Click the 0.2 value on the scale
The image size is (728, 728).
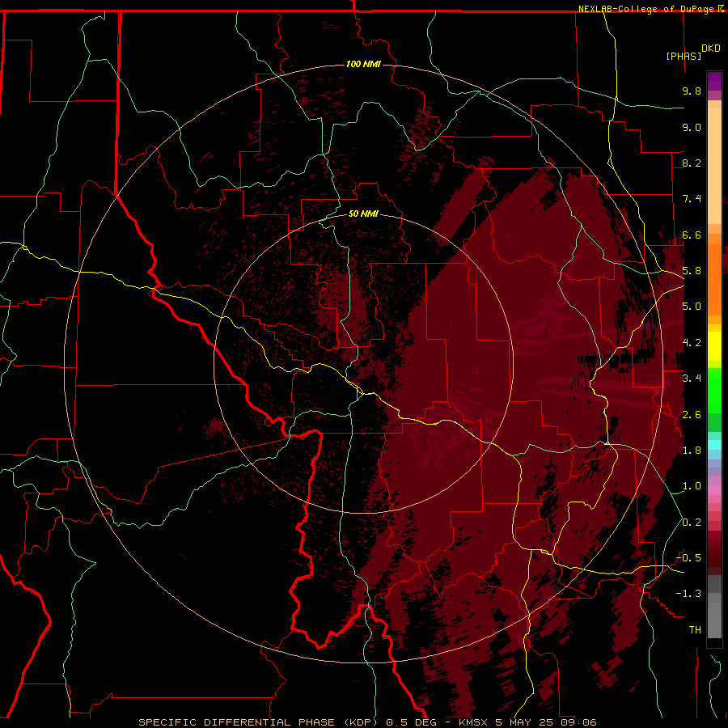(692, 523)
